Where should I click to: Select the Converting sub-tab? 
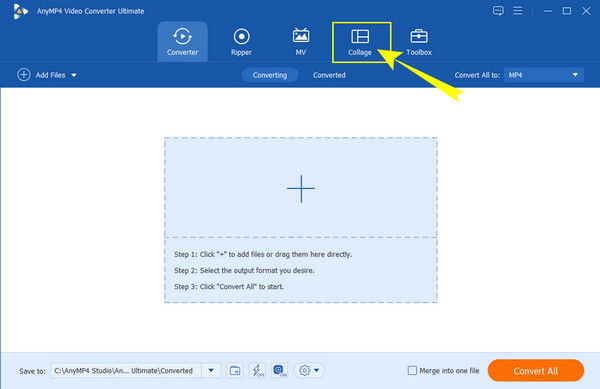(x=270, y=75)
